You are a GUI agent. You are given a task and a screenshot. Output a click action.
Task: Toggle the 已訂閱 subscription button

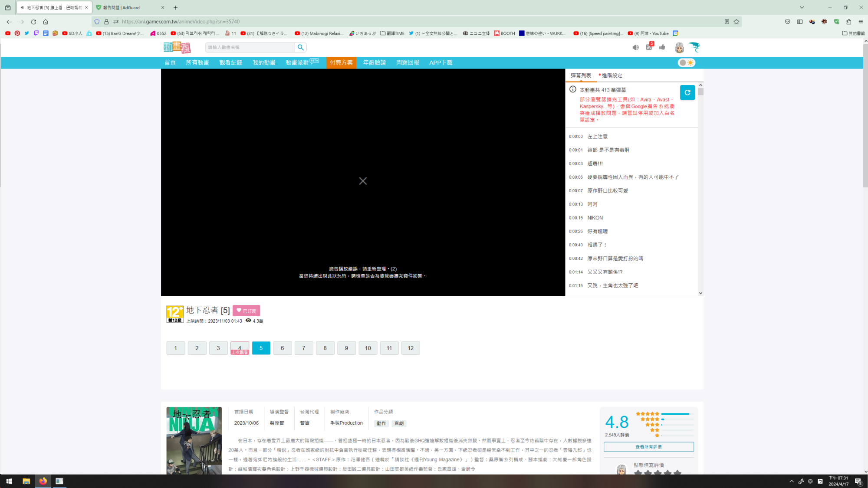246,311
